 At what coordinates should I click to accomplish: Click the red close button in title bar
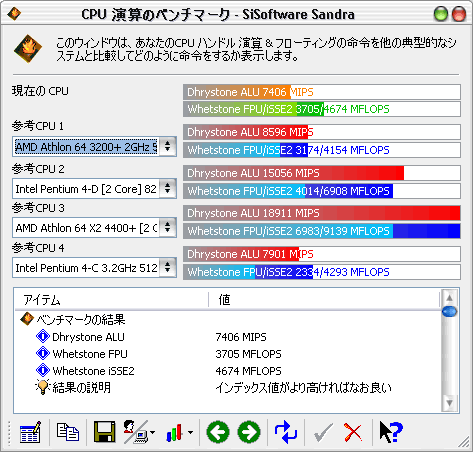click(x=459, y=14)
